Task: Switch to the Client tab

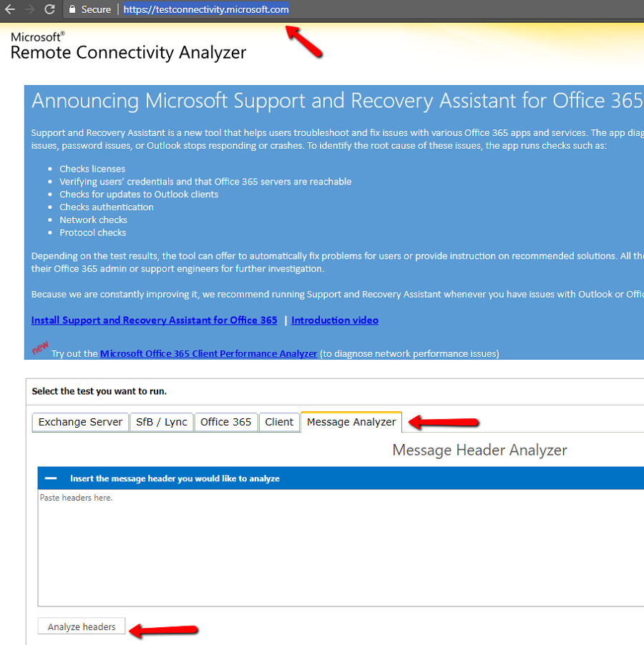Action: pyautogui.click(x=279, y=422)
